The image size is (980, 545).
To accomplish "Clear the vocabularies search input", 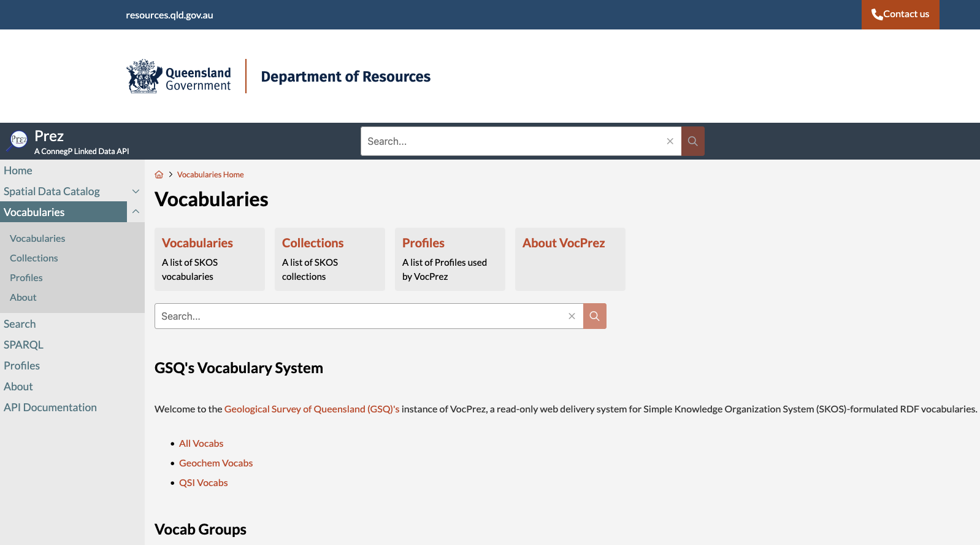I will (x=572, y=316).
